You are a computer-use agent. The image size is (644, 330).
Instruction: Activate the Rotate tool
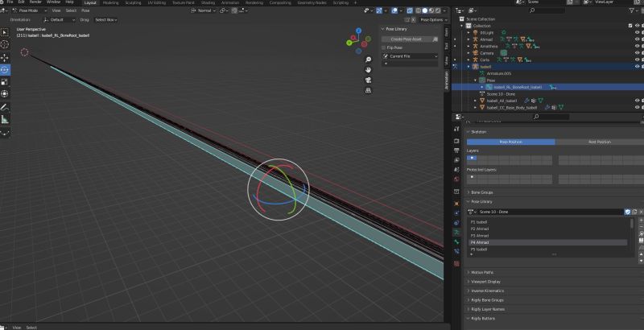[x=5, y=70]
